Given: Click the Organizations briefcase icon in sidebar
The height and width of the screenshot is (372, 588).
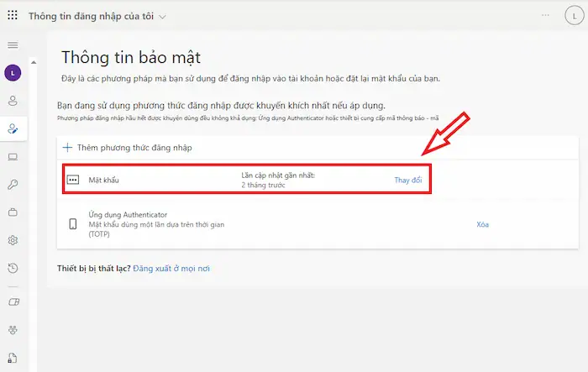Looking at the screenshot, I should click(13, 212).
